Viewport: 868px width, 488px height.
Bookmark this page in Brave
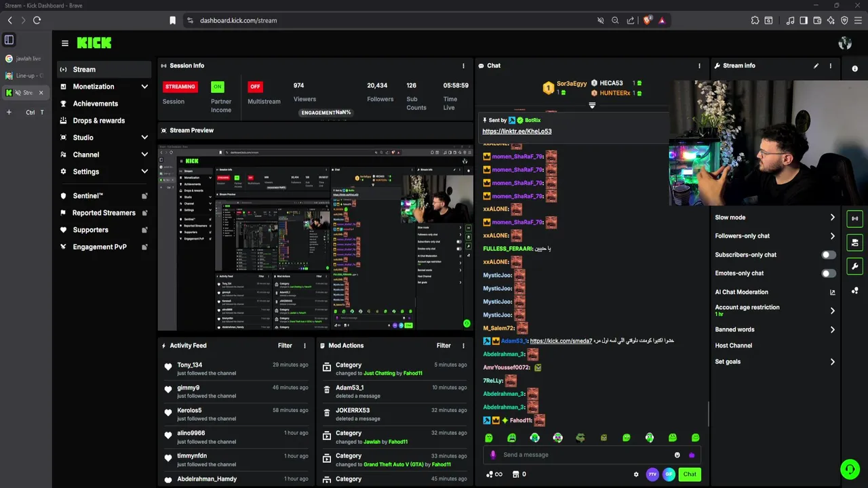(x=173, y=20)
